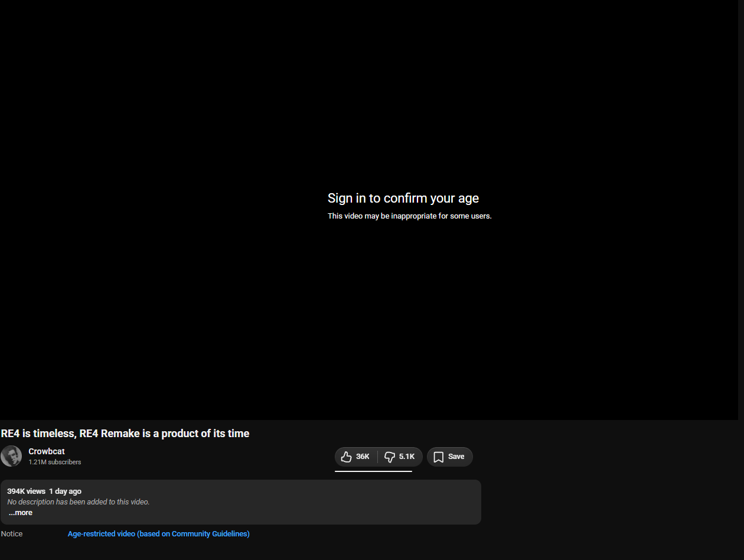Image resolution: width=744 pixels, height=560 pixels.
Task: Dislike the video with thumbs-down icon
Action: (400, 457)
